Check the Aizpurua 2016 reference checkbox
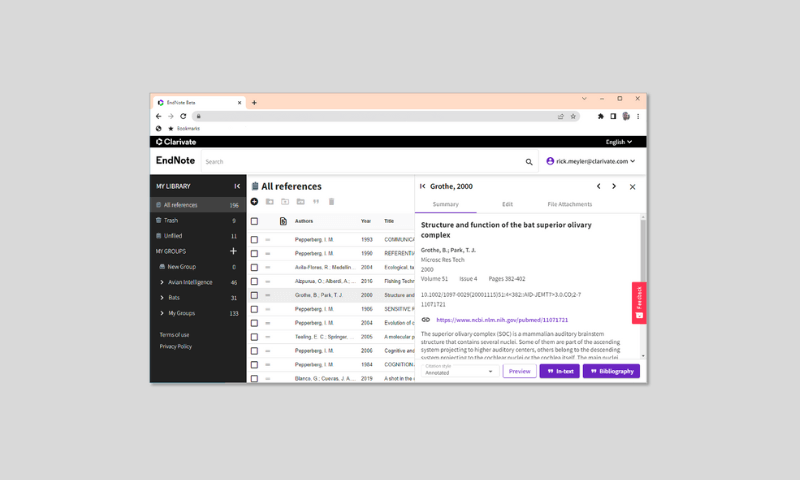Screen dimensions: 800x480 click(254, 281)
